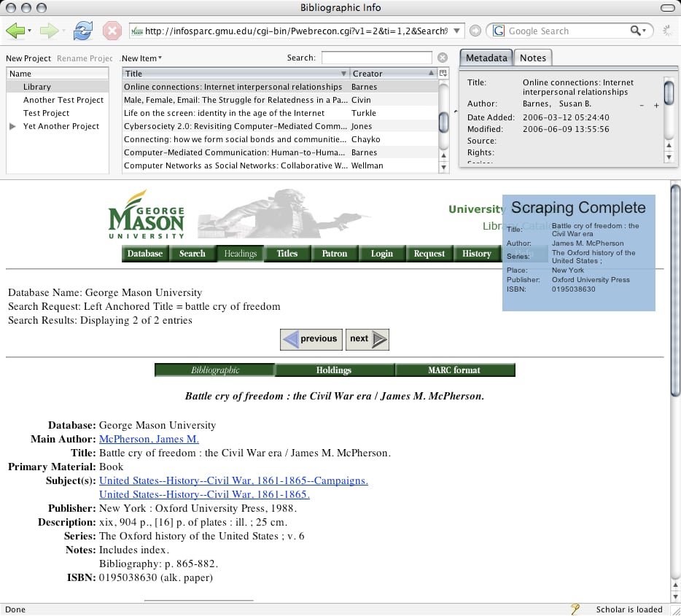Expand the Yet Another Project tree item
This screenshot has width=681, height=616.
pyautogui.click(x=12, y=126)
